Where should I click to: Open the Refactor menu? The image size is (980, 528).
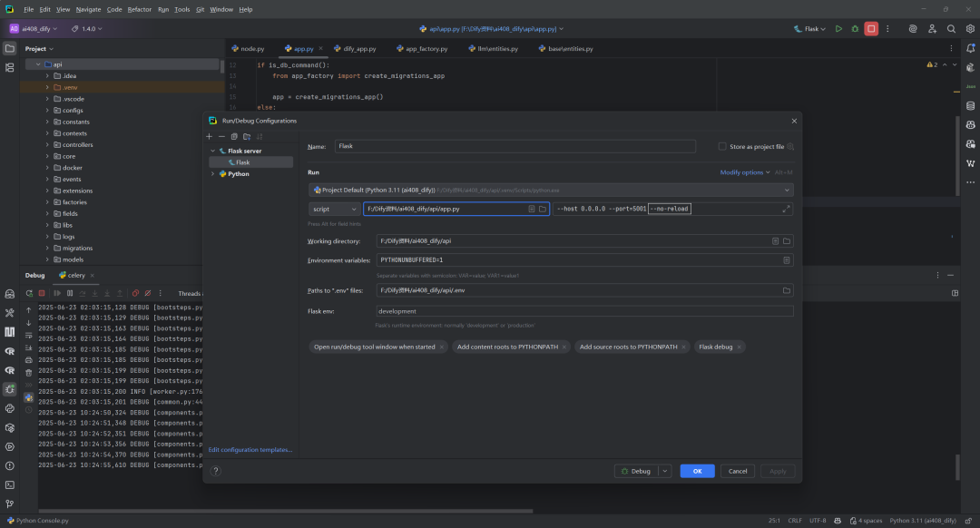coord(140,9)
